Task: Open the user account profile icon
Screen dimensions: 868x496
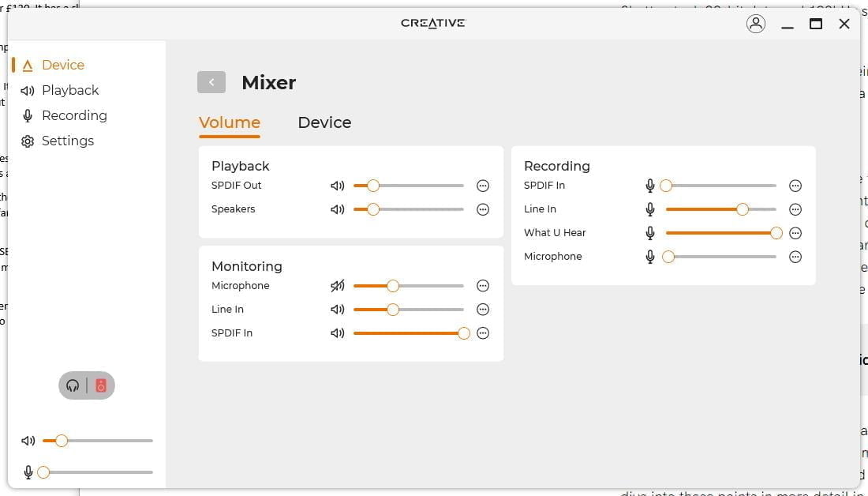Action: 755,24
